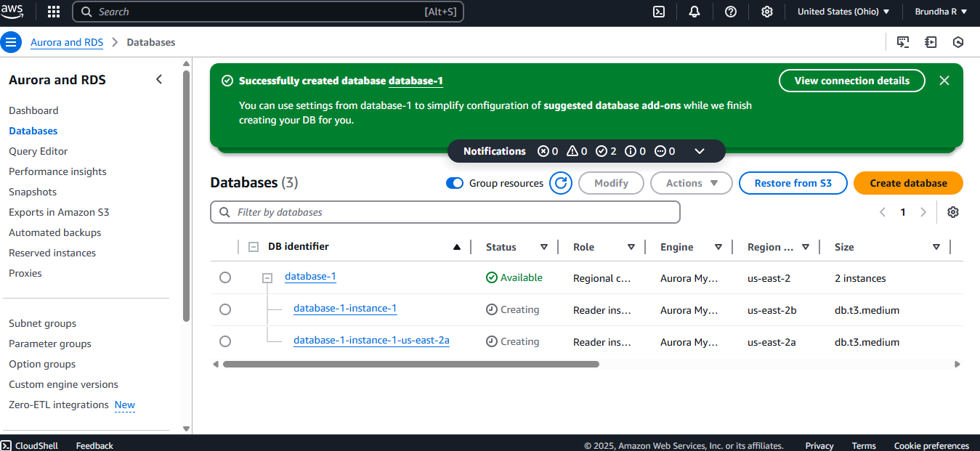Click the sidebar vertical scrollbar
The height and width of the screenshot is (451, 980).
click(x=186, y=196)
